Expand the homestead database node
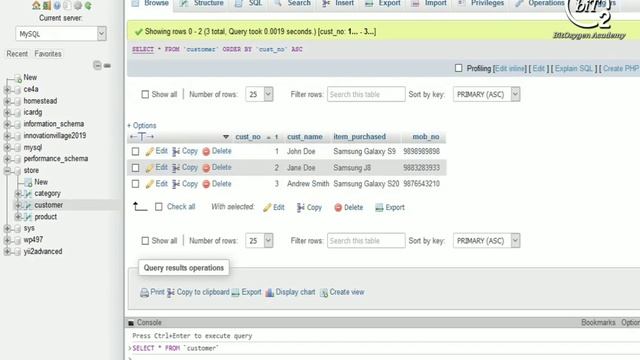 click(x=7, y=101)
